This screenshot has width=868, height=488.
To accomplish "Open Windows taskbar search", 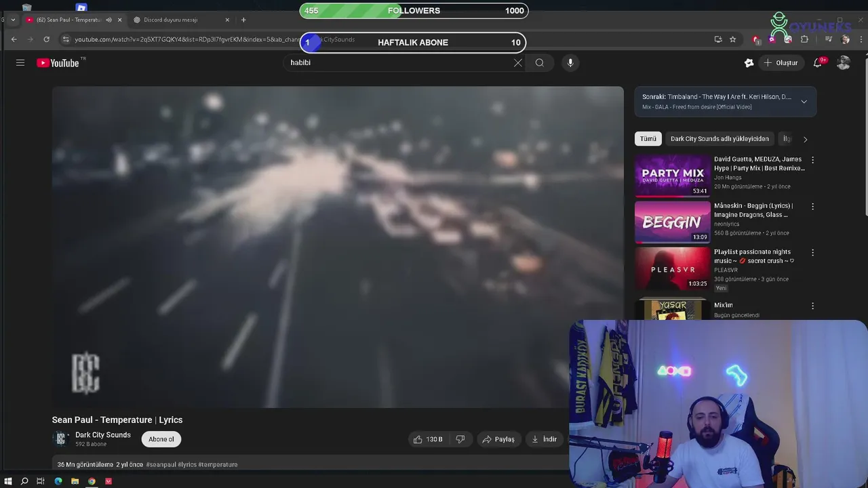I will pyautogui.click(x=24, y=481).
